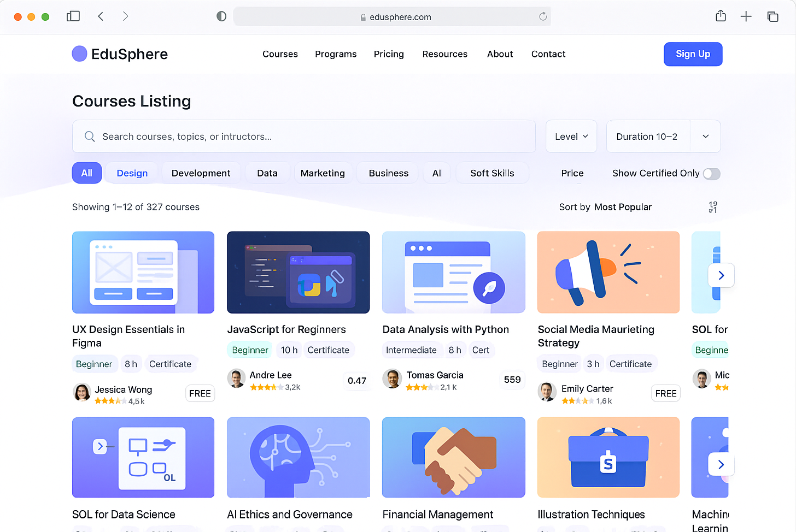
Task: Open the browser share icon
Action: (721, 16)
